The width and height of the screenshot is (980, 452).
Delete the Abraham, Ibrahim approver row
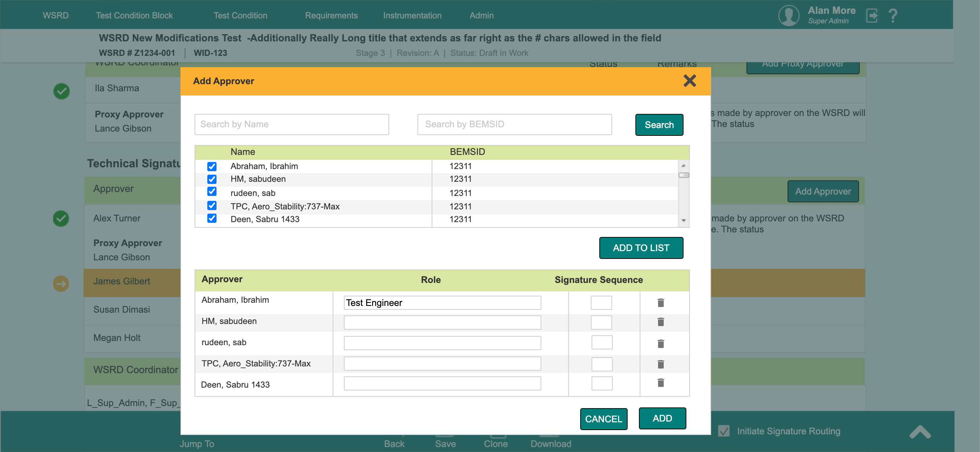pyautogui.click(x=661, y=302)
